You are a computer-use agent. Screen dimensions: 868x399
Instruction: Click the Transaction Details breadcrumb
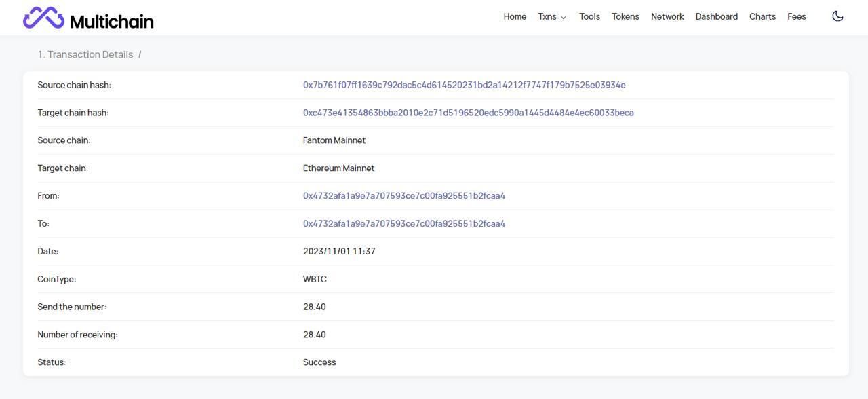[85, 54]
